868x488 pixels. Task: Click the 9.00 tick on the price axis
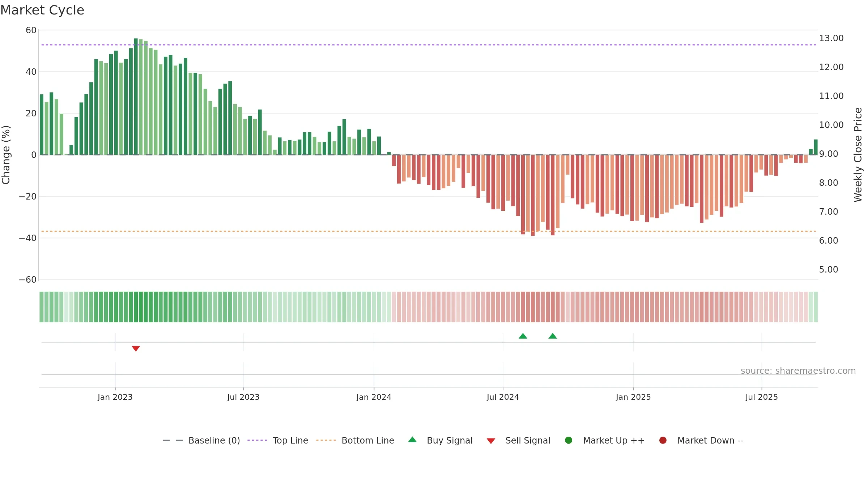pos(829,154)
